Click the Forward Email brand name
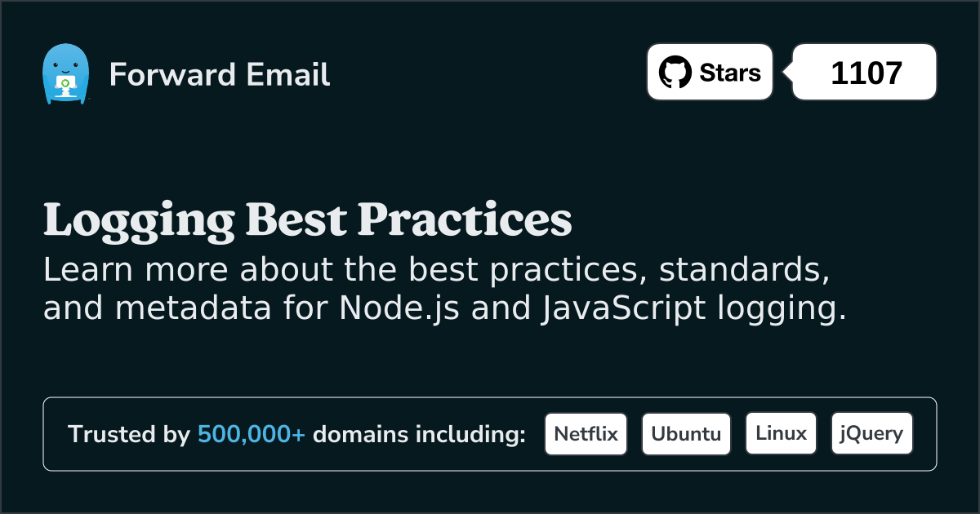 point(220,75)
